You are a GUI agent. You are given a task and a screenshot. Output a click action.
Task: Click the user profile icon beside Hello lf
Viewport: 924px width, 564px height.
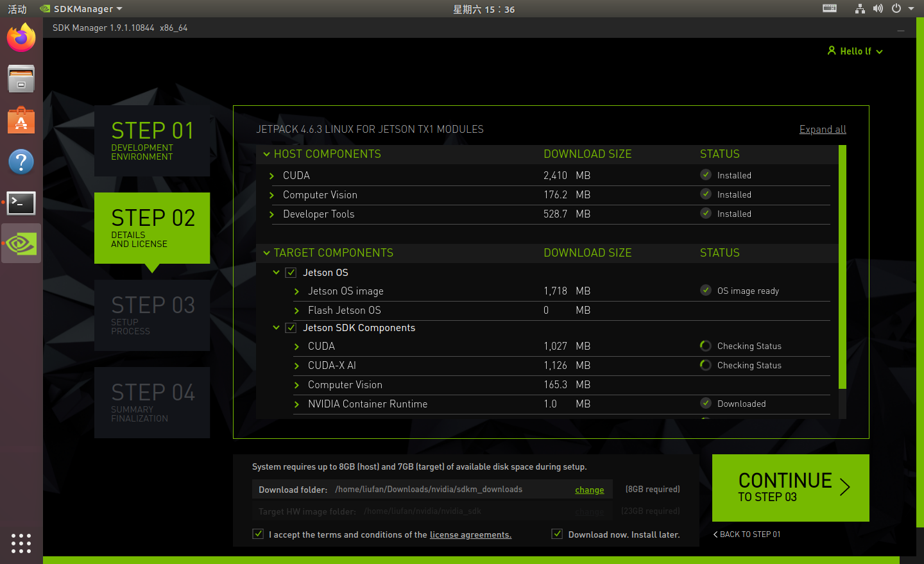[x=832, y=51]
